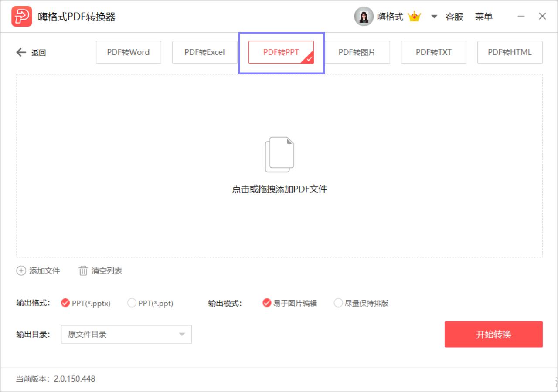Click the user avatar picture
This screenshot has height=392, width=558.
click(x=364, y=17)
